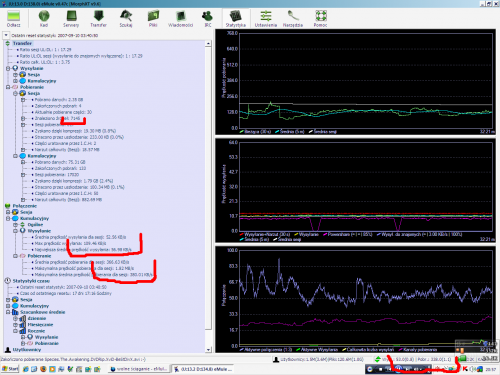Click the Odłącz disconnect button
Viewport: 500px width, 375px height.
coord(14,18)
